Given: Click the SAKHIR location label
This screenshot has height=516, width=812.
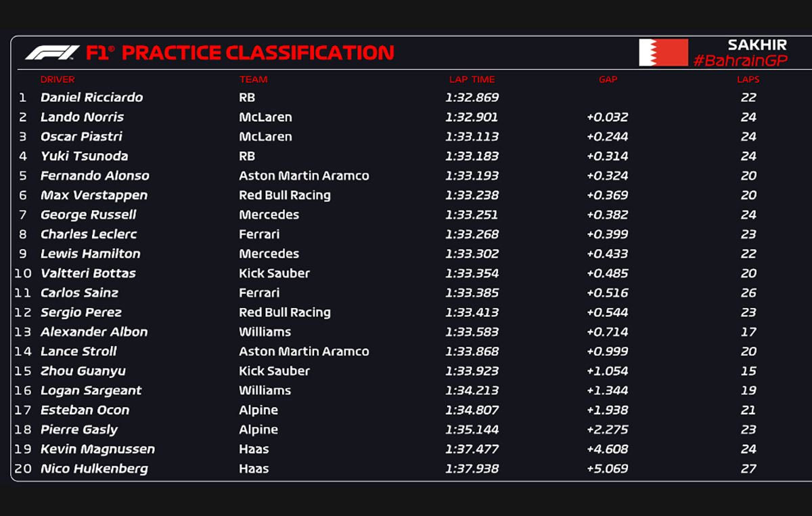Looking at the screenshot, I should point(757,45).
